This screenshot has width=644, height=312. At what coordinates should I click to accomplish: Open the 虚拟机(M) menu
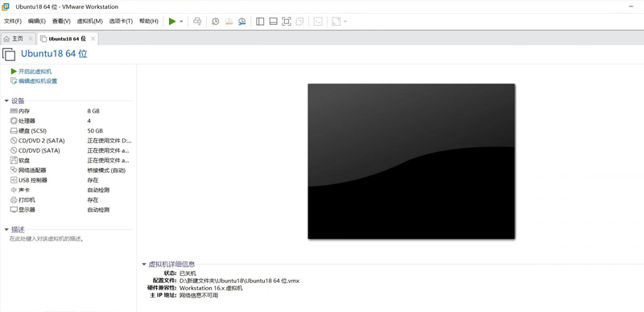point(89,22)
